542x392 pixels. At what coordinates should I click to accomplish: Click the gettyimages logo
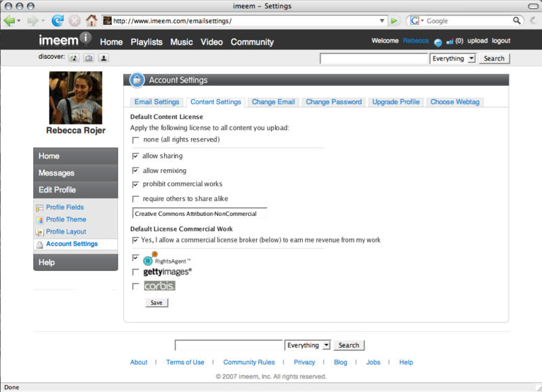[167, 271]
